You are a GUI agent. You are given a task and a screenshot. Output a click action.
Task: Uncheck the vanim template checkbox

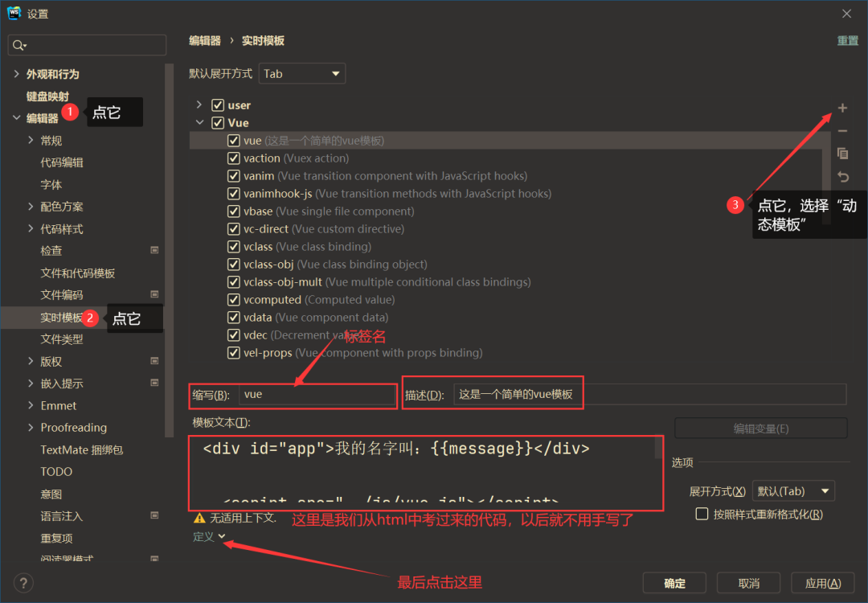click(x=234, y=176)
